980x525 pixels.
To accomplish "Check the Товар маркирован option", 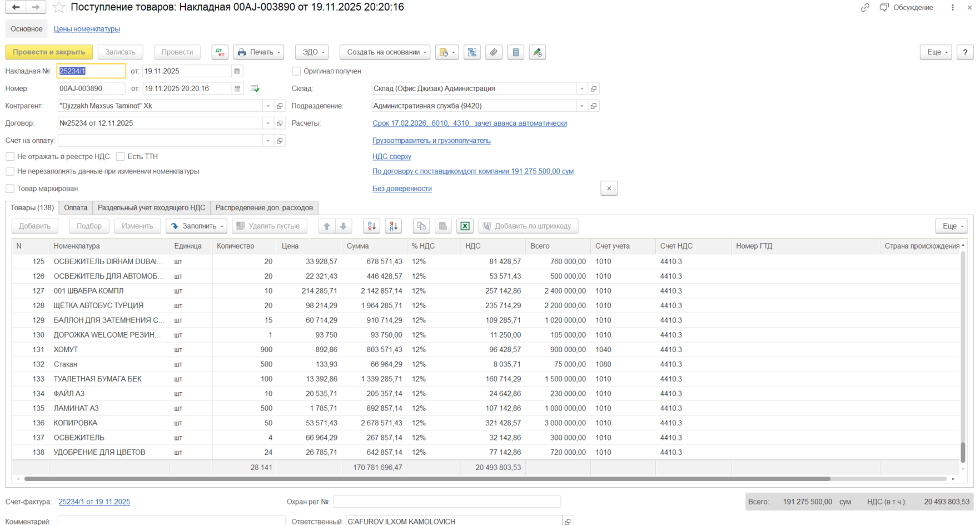I will [10, 189].
